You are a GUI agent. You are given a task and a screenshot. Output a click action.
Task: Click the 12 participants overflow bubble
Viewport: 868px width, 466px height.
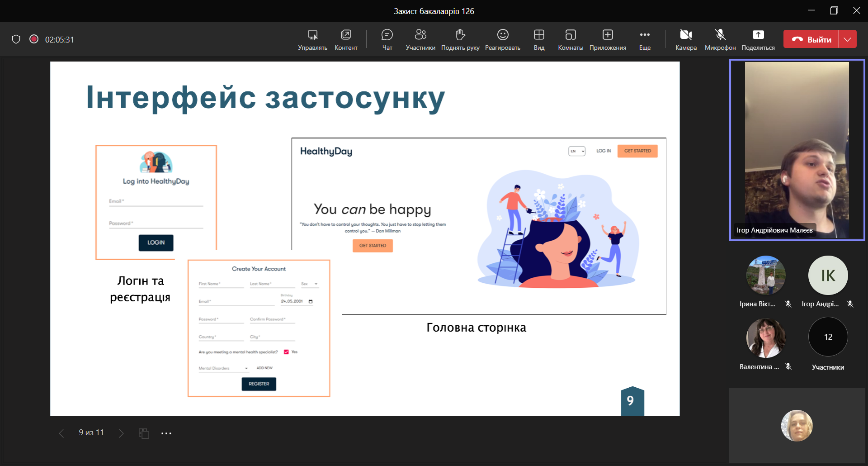point(828,337)
